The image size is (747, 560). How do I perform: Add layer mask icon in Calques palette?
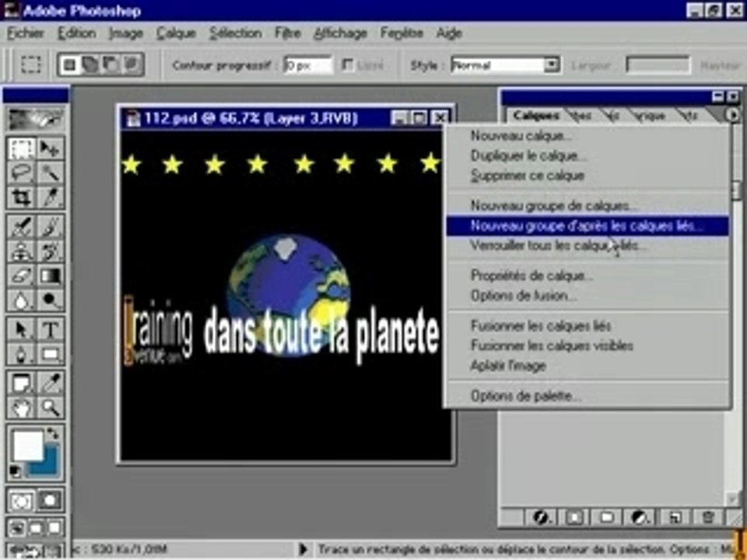point(575,516)
